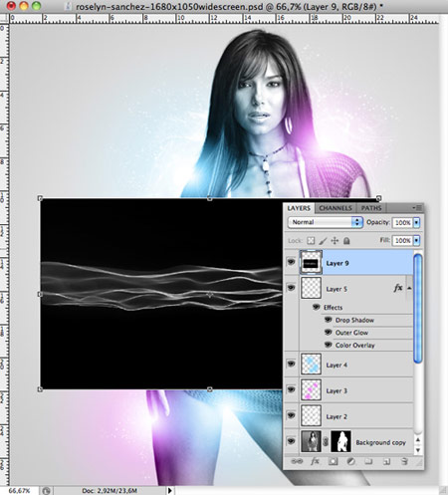Switch to the Channels tab
448x495 pixels.
pyautogui.click(x=336, y=208)
